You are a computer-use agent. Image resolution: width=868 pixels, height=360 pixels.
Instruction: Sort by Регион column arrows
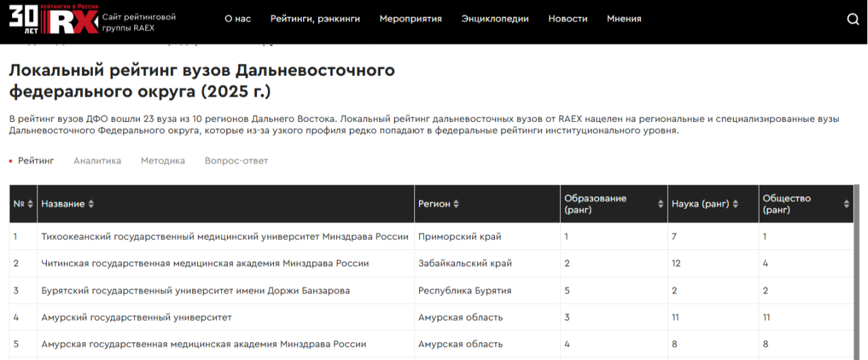pos(456,204)
